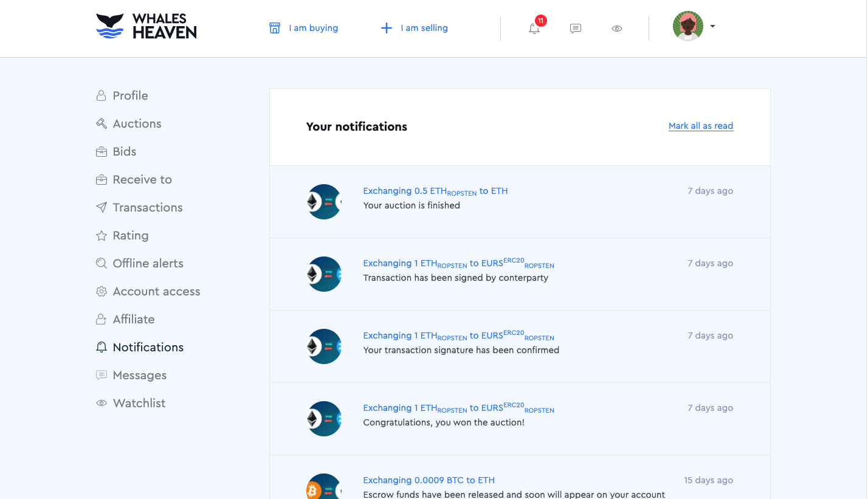Click the Watchlist eye icon in sidebar
Image resolution: width=868 pixels, height=499 pixels.
click(102, 403)
